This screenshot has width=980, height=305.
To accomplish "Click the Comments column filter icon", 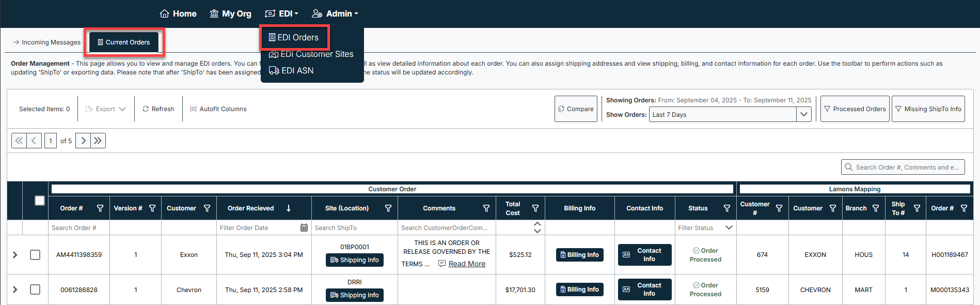I will click(x=486, y=208).
